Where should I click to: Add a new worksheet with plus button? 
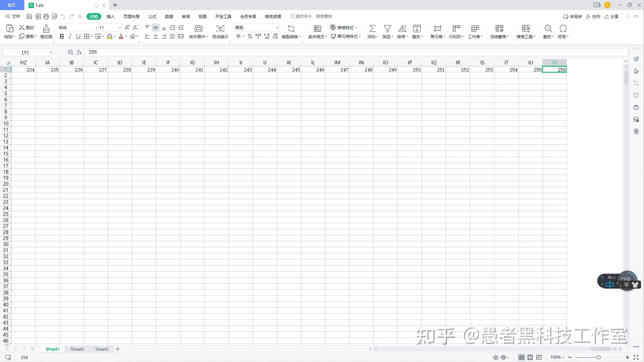pyautogui.click(x=117, y=349)
